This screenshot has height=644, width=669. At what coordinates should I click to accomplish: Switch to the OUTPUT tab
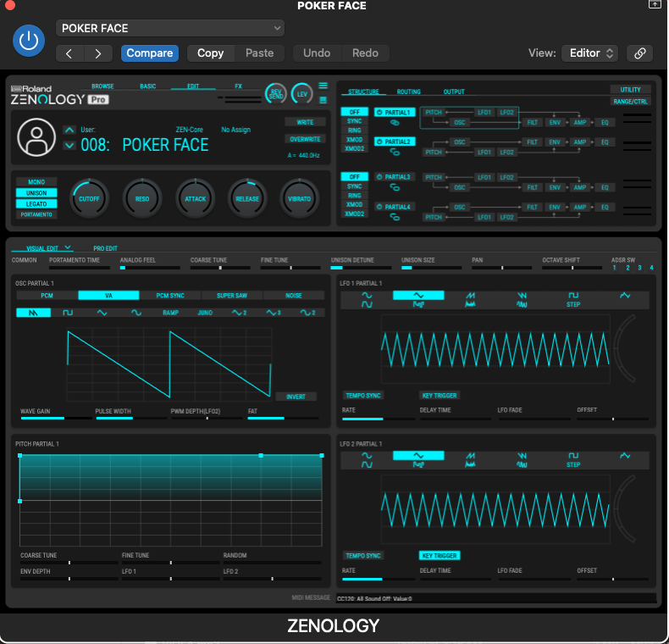click(454, 92)
